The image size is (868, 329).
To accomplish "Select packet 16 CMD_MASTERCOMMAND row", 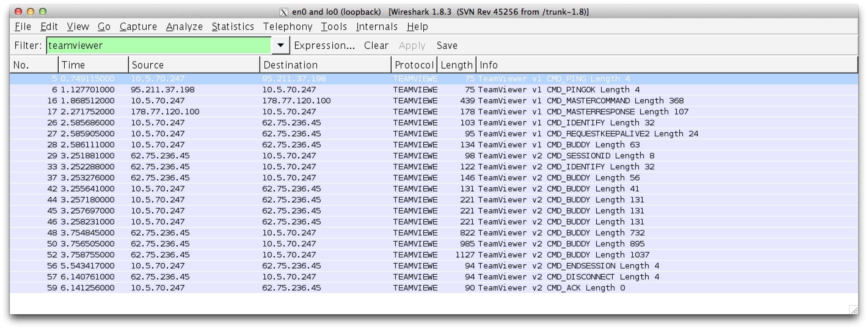I will (434, 101).
